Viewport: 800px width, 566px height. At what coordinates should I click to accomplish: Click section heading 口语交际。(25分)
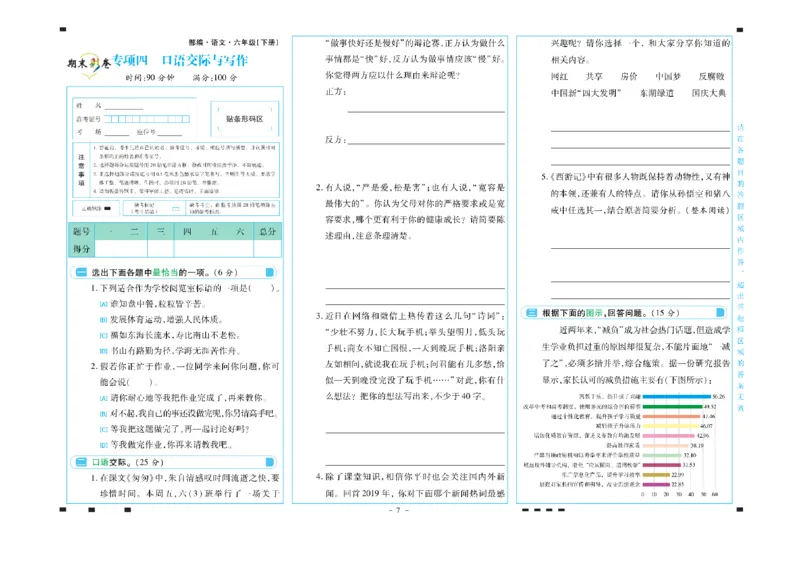click(128, 462)
